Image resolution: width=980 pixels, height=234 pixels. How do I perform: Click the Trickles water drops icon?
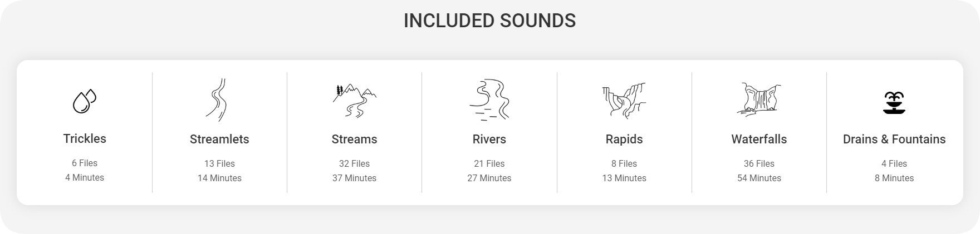[85, 101]
